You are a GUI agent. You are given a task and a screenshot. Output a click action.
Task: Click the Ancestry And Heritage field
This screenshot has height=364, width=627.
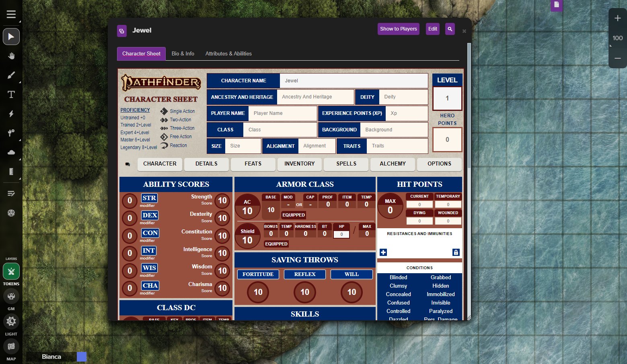coord(316,97)
